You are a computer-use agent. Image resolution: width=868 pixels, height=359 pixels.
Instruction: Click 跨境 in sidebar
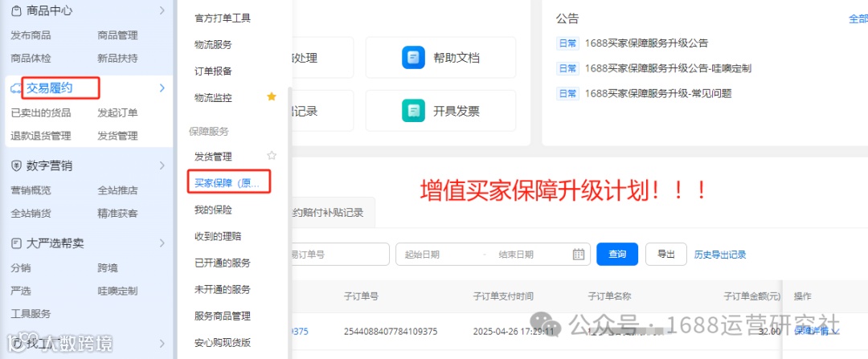tap(108, 268)
